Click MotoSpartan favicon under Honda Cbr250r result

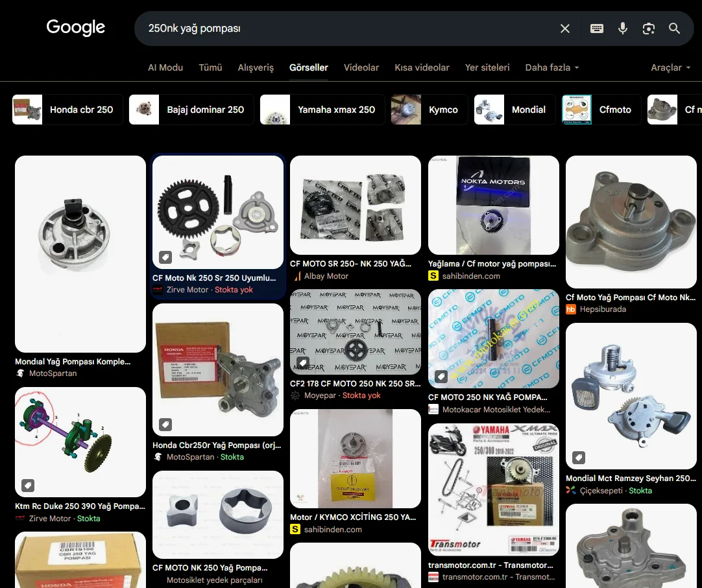pos(158,457)
